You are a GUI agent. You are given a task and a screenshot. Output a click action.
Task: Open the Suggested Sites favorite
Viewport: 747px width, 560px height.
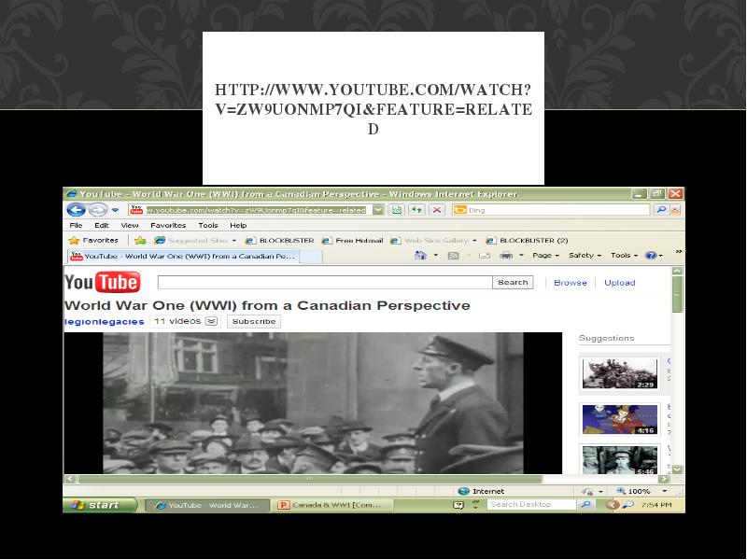click(195, 241)
